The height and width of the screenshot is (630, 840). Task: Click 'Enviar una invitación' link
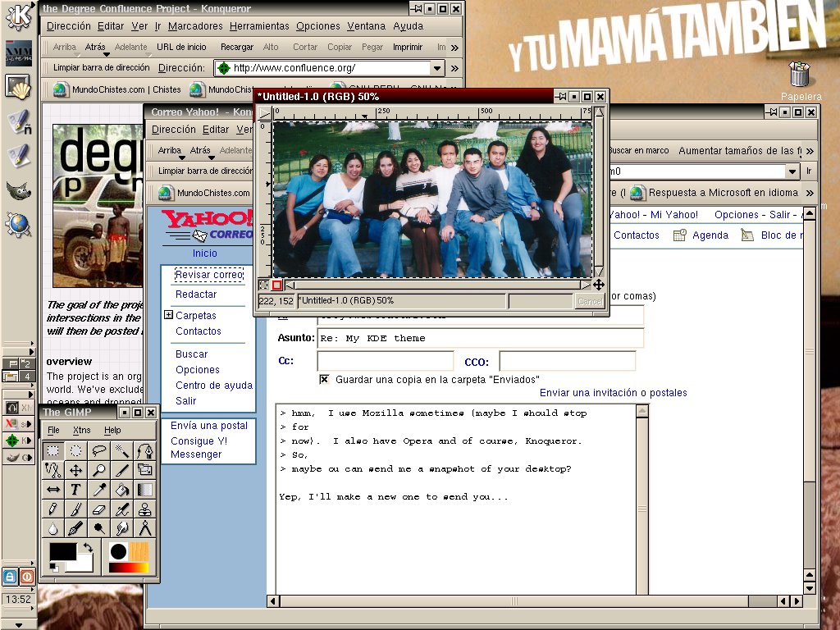(x=588, y=393)
